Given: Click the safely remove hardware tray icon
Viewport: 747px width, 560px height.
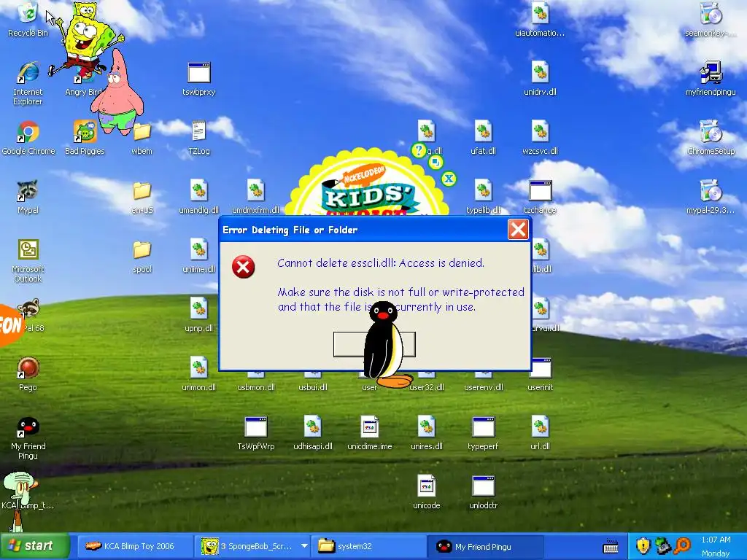Looking at the screenshot, I should pos(663,545).
